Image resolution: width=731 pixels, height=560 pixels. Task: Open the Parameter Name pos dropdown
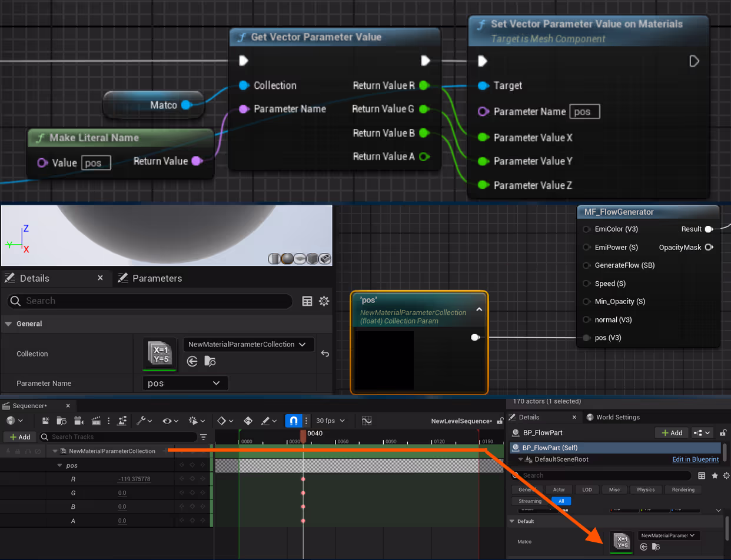185,383
